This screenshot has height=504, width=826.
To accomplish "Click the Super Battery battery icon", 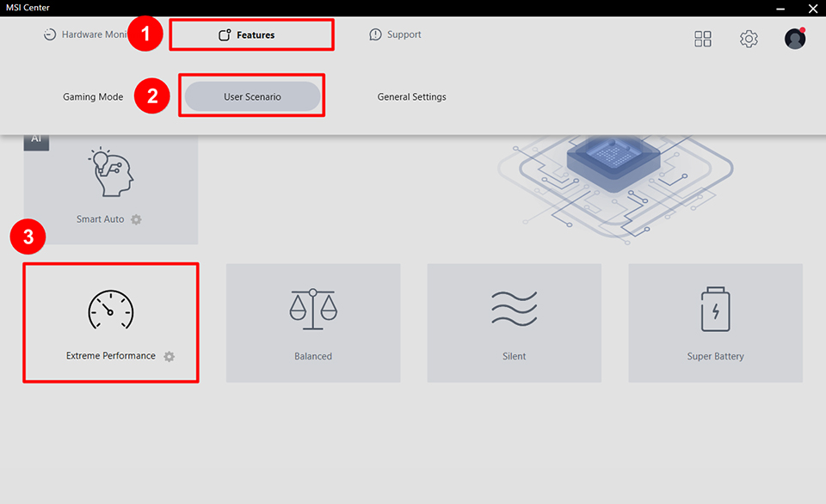I will coord(715,309).
